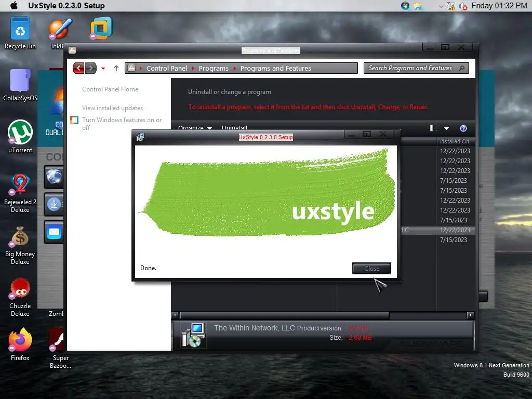The height and width of the screenshot is (399, 532).
Task: Click the view layout icon in toolbar
Action: coord(434,128)
